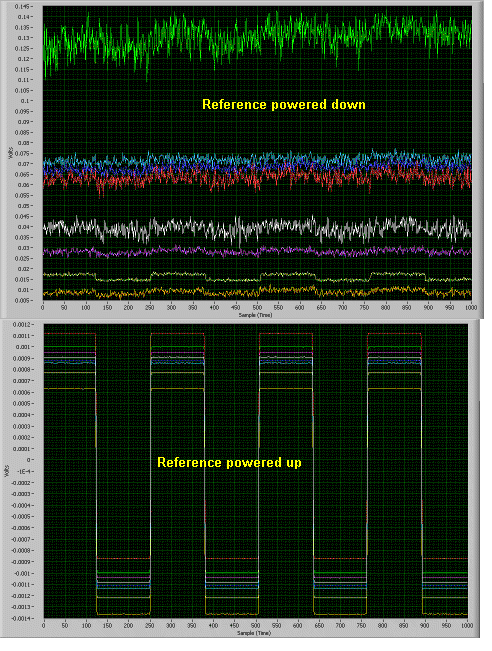Select the 0.005 minimum Y-axis value

[22, 301]
